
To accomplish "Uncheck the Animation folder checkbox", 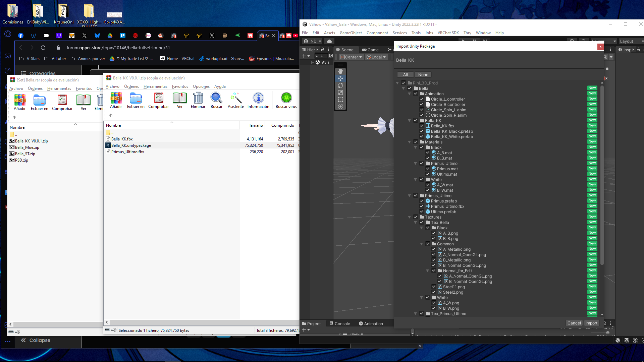I will (416, 94).
